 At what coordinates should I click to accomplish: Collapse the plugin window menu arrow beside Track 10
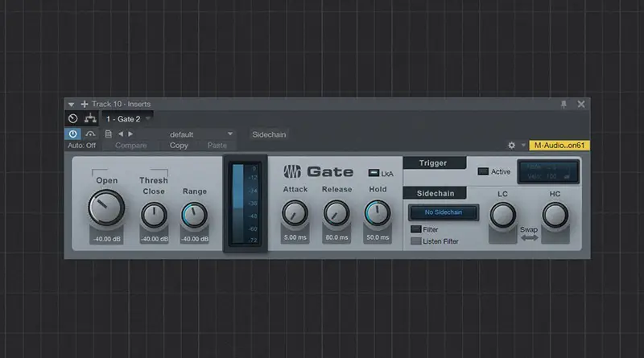tap(71, 105)
